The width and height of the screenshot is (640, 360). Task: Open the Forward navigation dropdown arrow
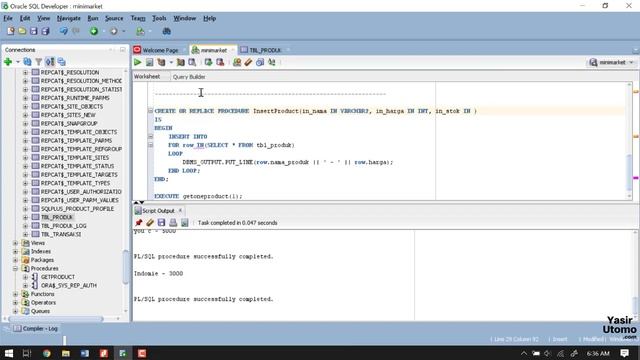124,31
